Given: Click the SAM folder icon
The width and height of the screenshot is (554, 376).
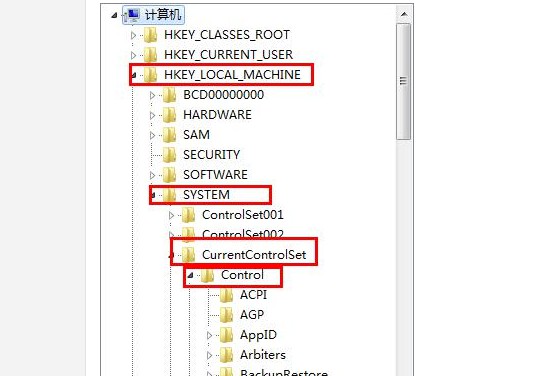Looking at the screenshot, I should point(170,135).
